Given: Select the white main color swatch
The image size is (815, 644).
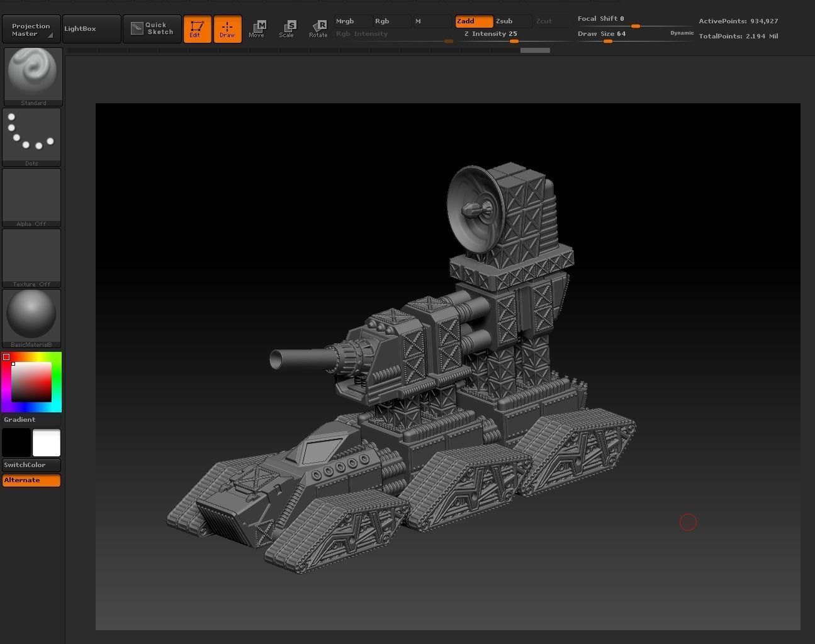Looking at the screenshot, I should (x=47, y=443).
